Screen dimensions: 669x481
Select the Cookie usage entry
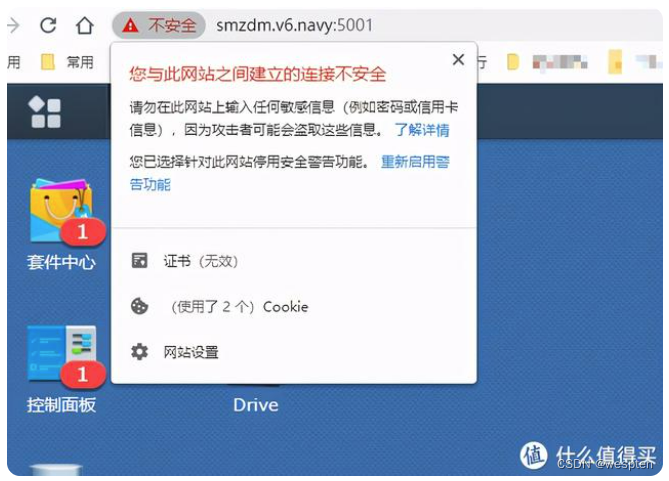[294, 306]
